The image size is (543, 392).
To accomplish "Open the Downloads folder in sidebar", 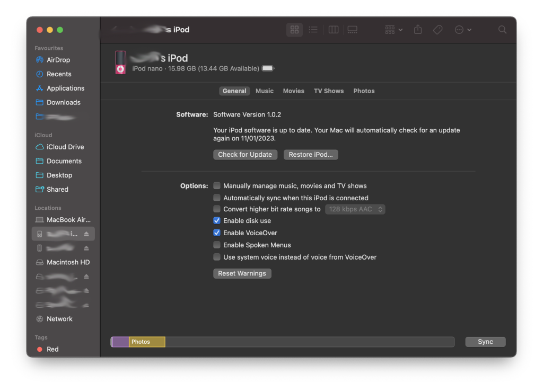I will [x=63, y=102].
